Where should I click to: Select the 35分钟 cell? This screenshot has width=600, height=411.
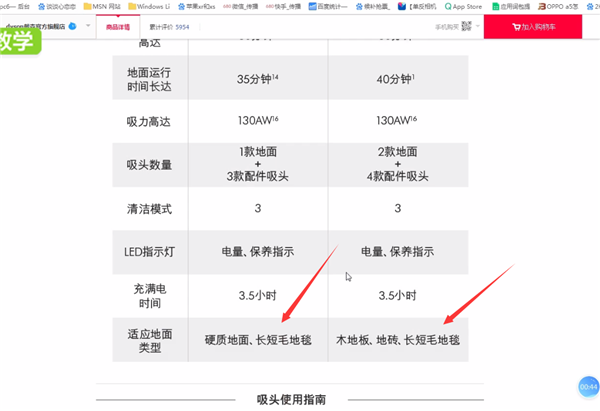258,79
